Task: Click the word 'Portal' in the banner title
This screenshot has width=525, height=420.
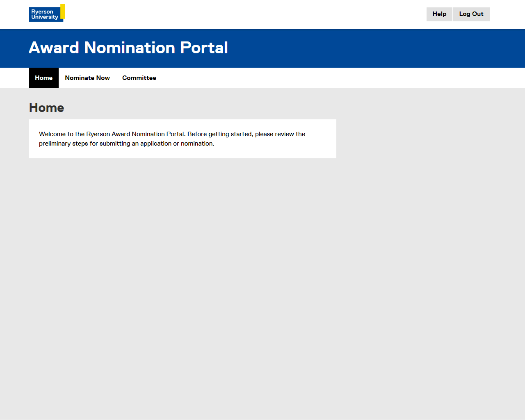Action: pos(204,48)
